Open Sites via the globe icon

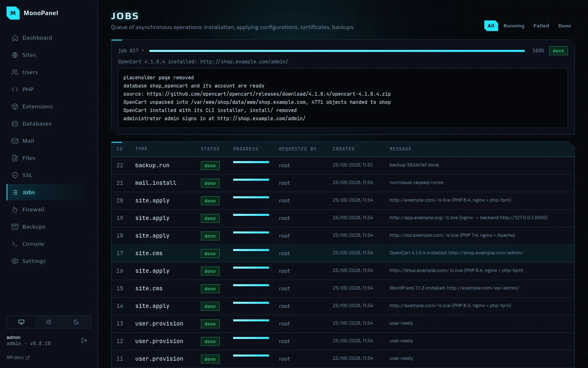[x=15, y=55]
